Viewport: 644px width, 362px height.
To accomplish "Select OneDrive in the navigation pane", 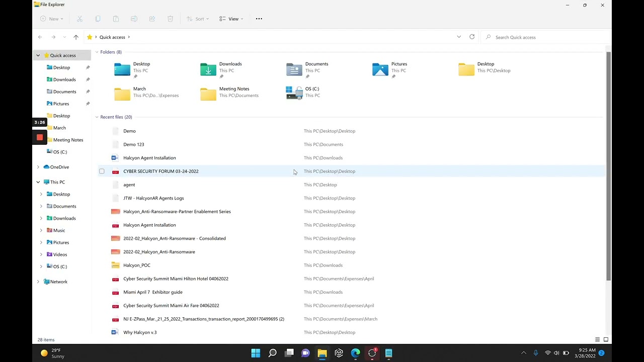I will point(56,167).
